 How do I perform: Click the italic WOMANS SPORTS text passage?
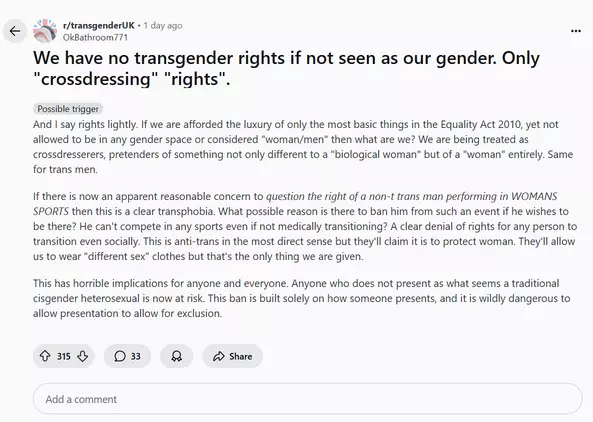[x=295, y=204]
